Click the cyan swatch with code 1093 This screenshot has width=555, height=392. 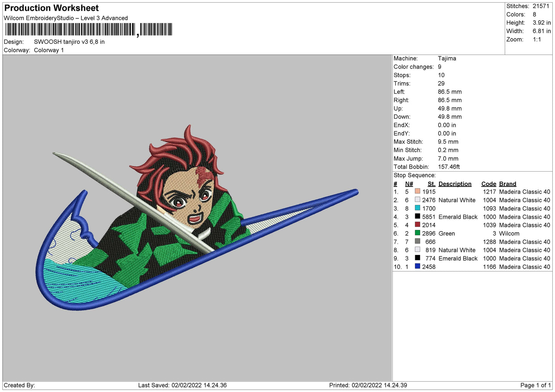pyautogui.click(x=417, y=208)
